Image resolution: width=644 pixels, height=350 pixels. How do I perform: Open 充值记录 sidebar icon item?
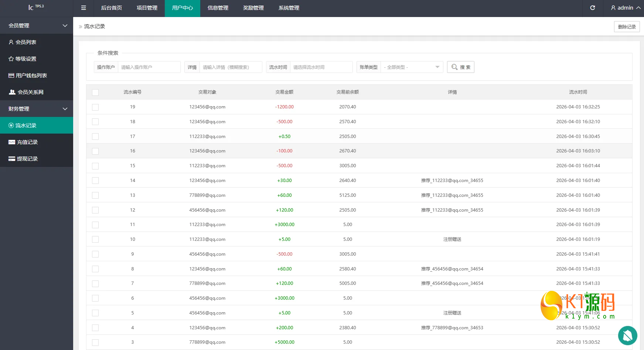pos(12,142)
